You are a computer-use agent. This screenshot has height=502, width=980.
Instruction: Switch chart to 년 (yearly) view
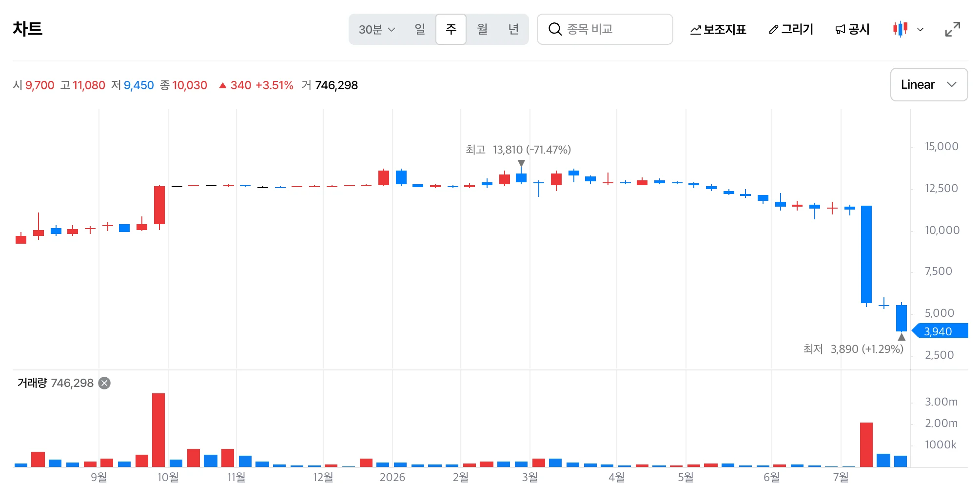click(513, 29)
